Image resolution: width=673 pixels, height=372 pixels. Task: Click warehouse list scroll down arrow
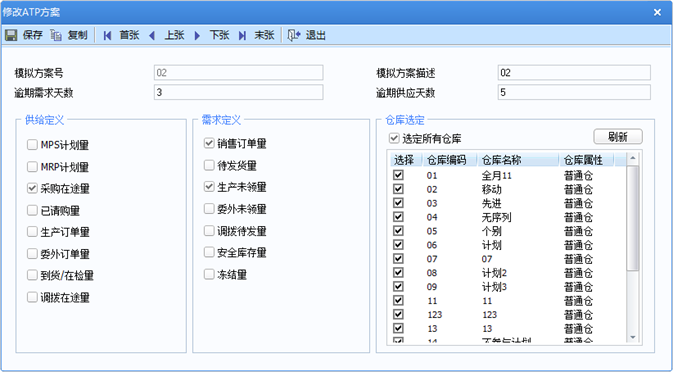click(x=633, y=338)
